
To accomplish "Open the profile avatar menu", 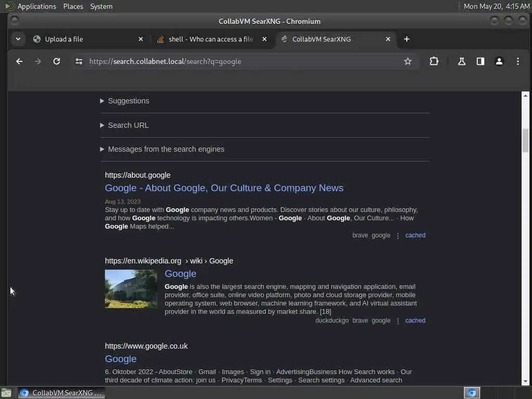I will tap(499, 61).
